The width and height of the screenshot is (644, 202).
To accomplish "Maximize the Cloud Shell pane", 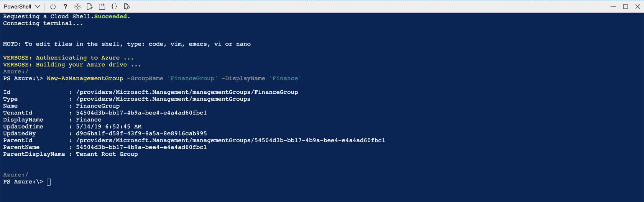I will coord(625,7).
